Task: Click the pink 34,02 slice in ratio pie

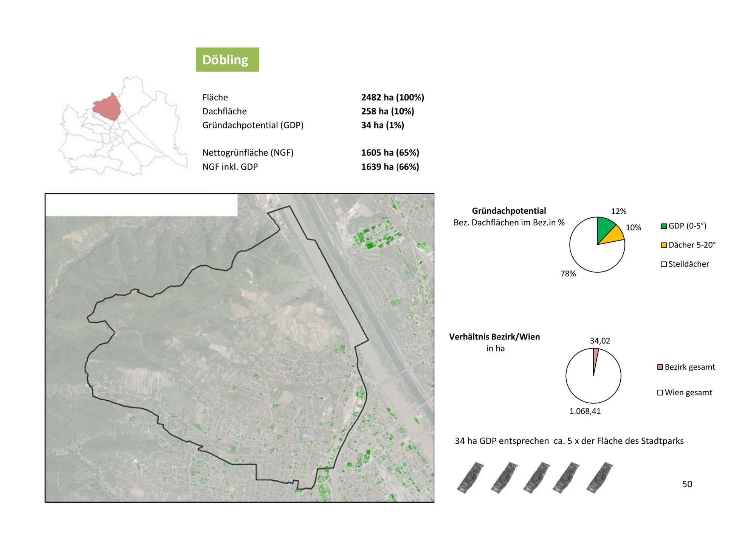Action: pos(596,357)
